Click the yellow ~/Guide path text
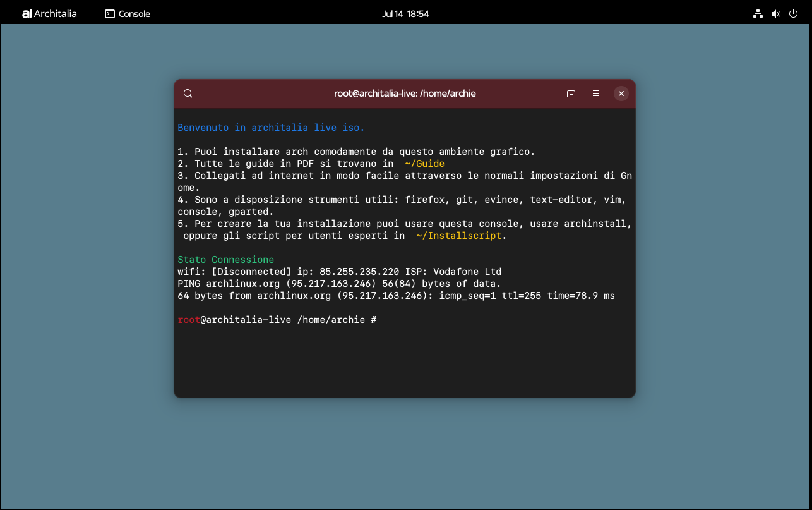The width and height of the screenshot is (812, 510). (424, 164)
